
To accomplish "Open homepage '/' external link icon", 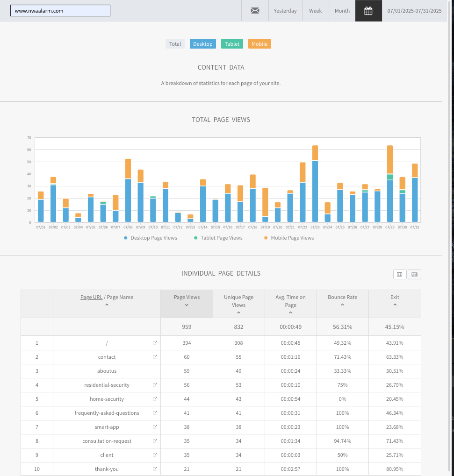I will click(155, 343).
